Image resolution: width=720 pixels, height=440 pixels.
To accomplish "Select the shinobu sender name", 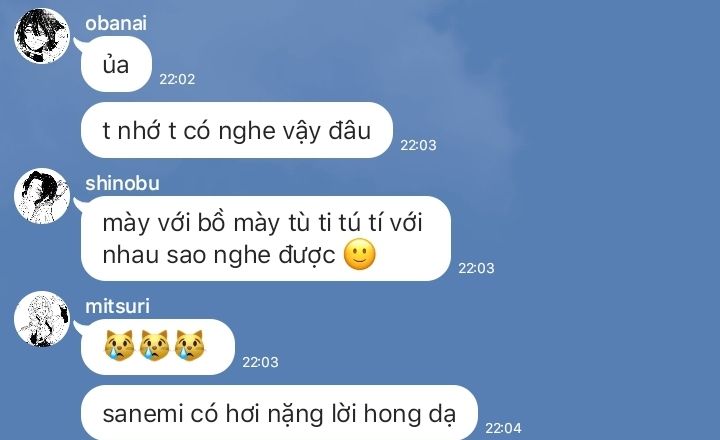I will pyautogui.click(x=122, y=184).
